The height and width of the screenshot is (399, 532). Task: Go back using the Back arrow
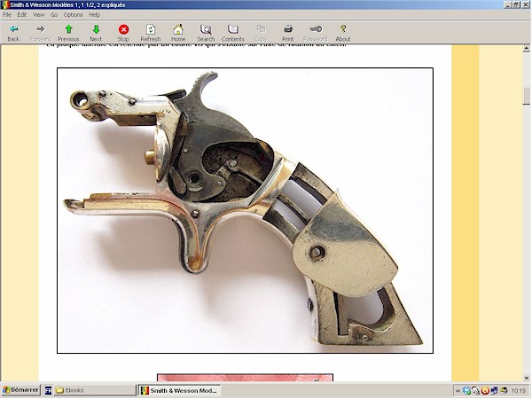(x=13, y=34)
